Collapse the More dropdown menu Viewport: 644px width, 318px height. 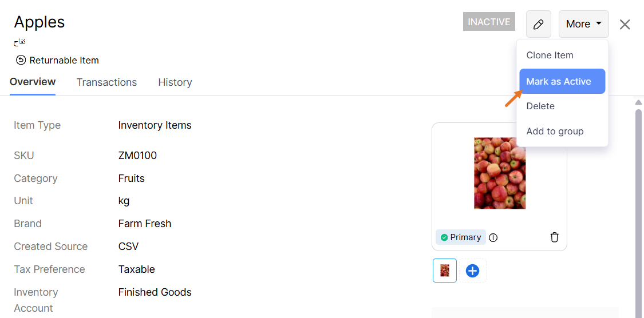pos(583,24)
